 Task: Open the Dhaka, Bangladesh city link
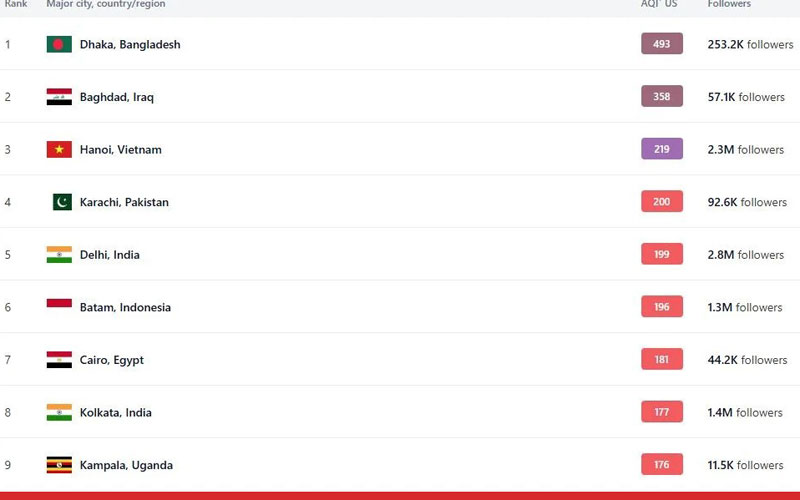[130, 45]
